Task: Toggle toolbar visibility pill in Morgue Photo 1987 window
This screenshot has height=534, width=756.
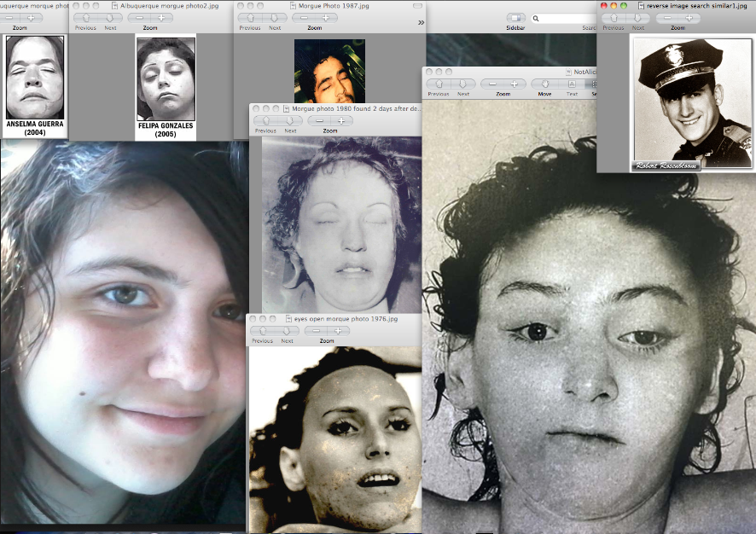Action: pyautogui.click(x=417, y=6)
